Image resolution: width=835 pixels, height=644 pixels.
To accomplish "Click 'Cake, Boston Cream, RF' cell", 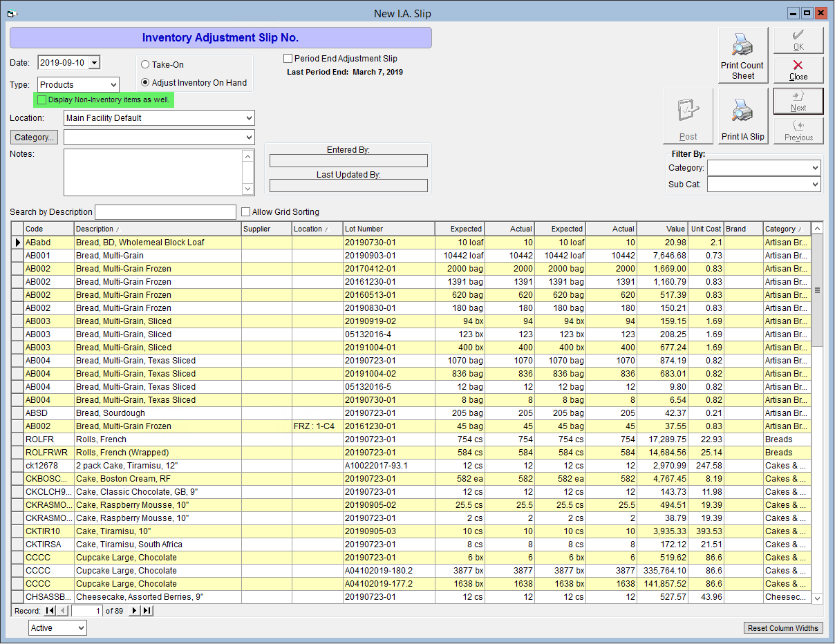I will [158, 479].
